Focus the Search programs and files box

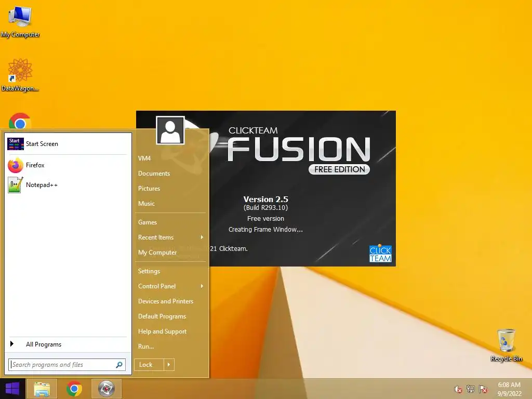[67, 365]
